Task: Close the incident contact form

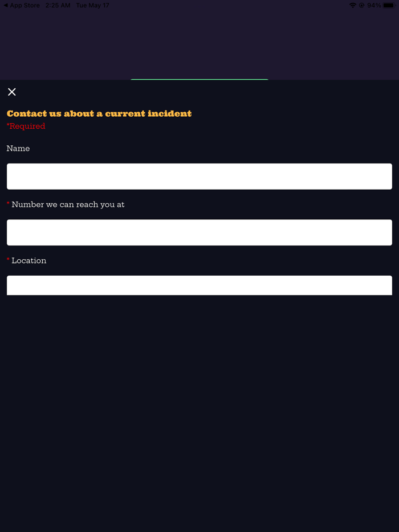Action: pyautogui.click(x=12, y=92)
